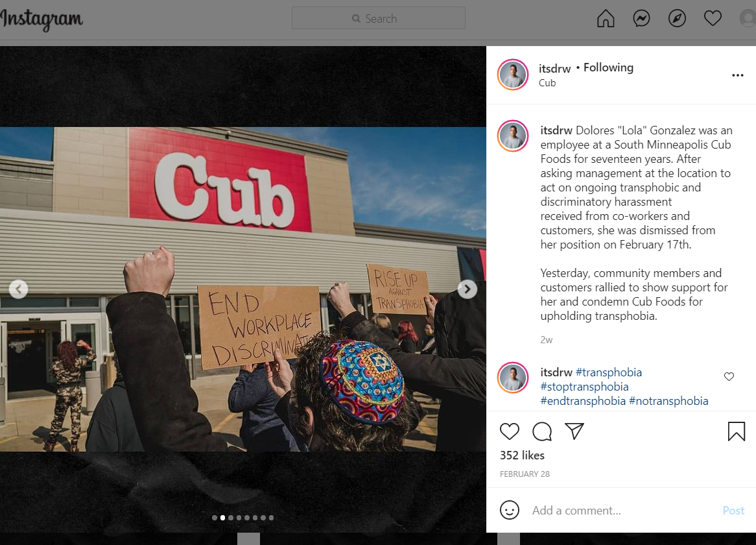
Task: Like the post with heart icon
Action: click(x=509, y=431)
